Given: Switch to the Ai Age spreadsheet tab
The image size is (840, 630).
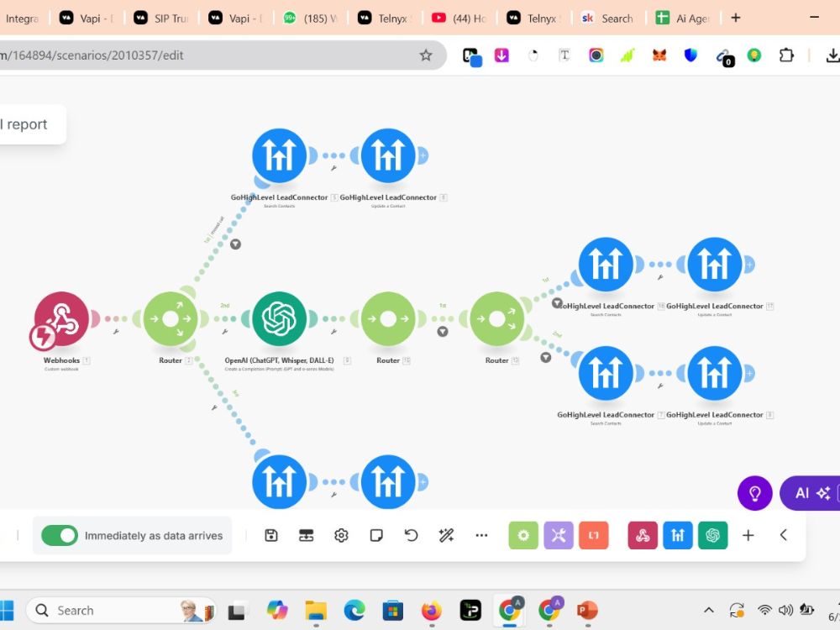Looking at the screenshot, I should point(683,18).
